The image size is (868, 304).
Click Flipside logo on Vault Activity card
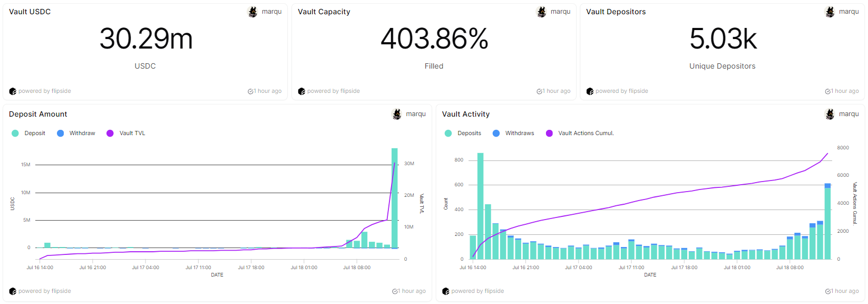point(446,291)
